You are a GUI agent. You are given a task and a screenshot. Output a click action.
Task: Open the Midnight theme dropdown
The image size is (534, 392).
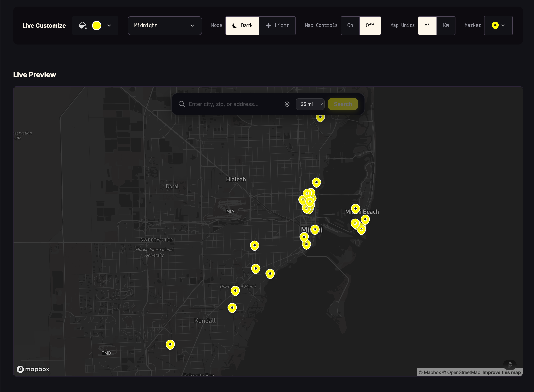[165, 25]
